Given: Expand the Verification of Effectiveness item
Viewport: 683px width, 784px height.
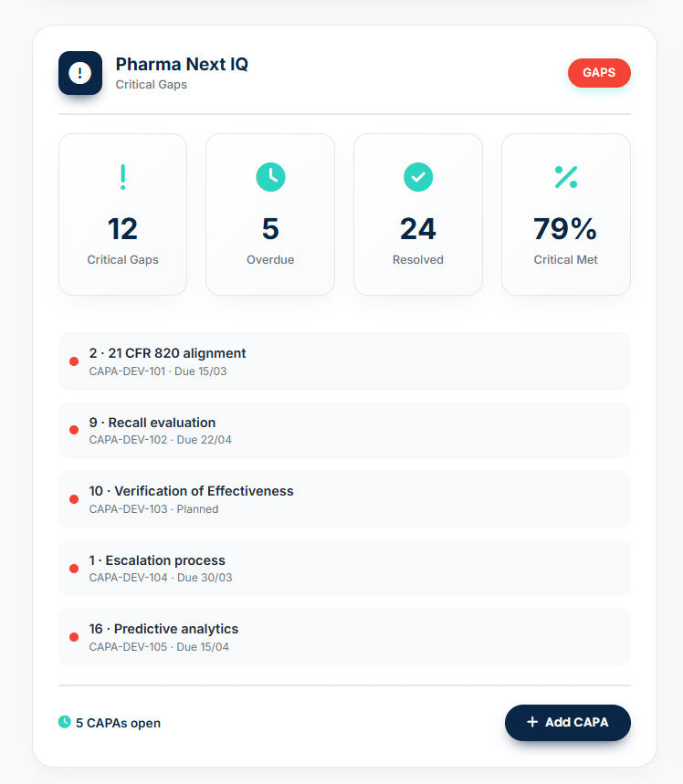Looking at the screenshot, I should pyautogui.click(x=344, y=499).
